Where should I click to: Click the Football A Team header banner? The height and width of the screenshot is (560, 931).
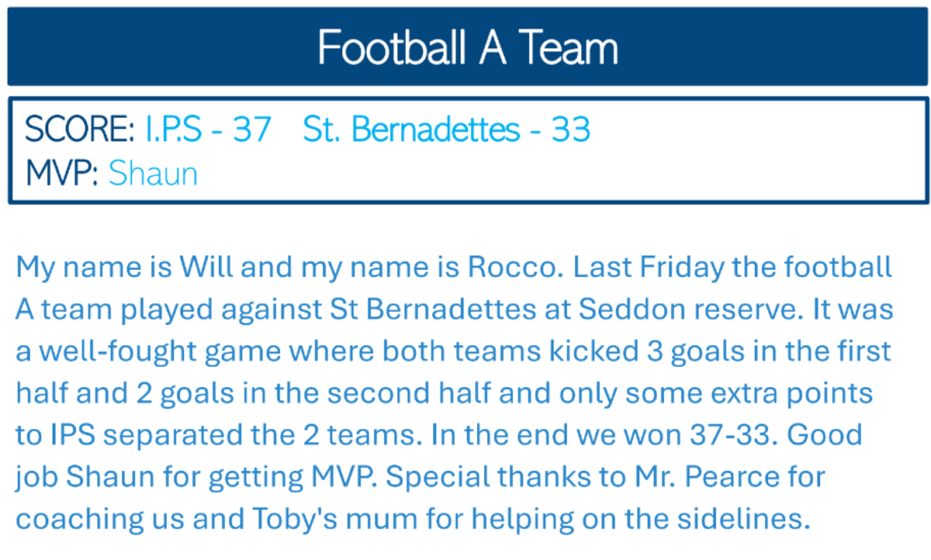[468, 47]
